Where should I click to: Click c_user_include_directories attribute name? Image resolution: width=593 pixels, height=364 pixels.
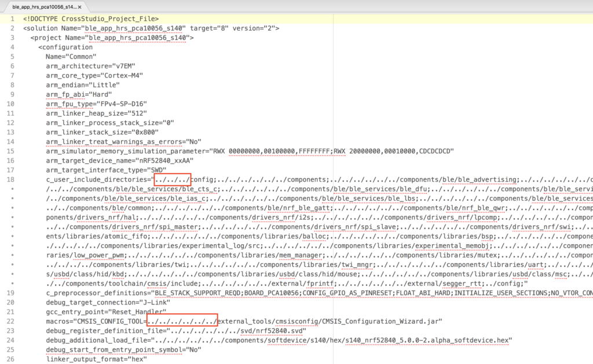(96, 179)
